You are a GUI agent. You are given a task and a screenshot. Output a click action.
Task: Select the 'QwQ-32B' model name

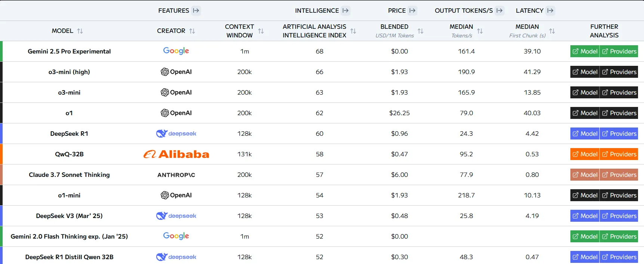(x=69, y=154)
